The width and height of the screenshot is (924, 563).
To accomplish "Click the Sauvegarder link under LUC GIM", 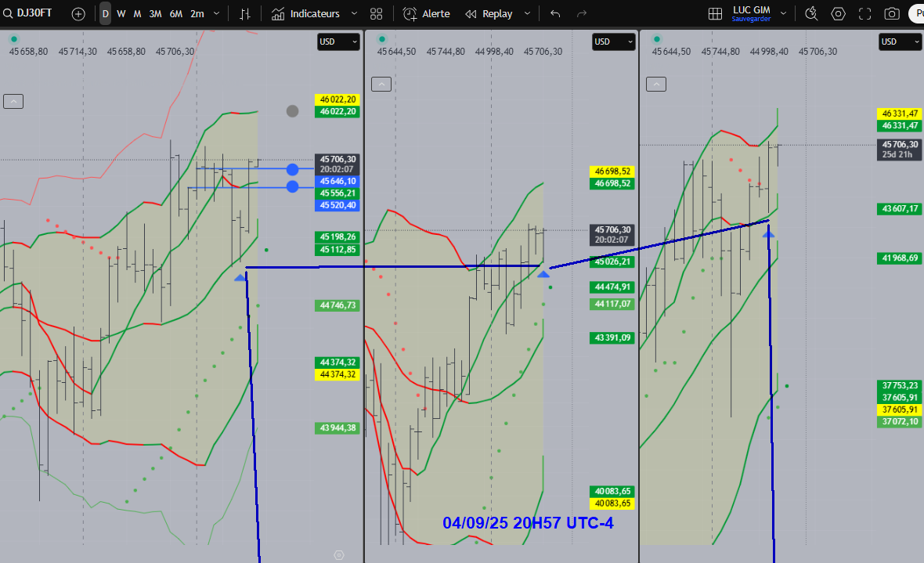I will pyautogui.click(x=752, y=19).
